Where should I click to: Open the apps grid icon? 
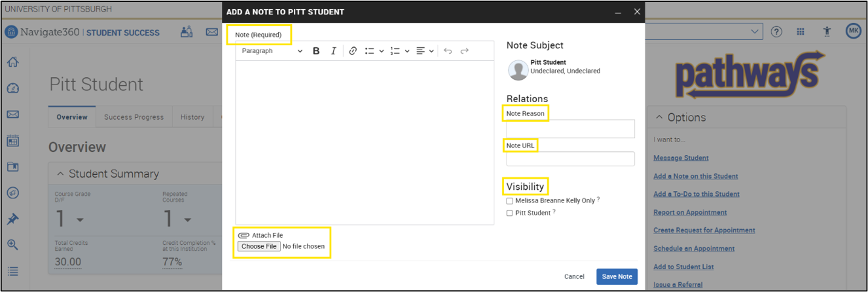(x=800, y=31)
